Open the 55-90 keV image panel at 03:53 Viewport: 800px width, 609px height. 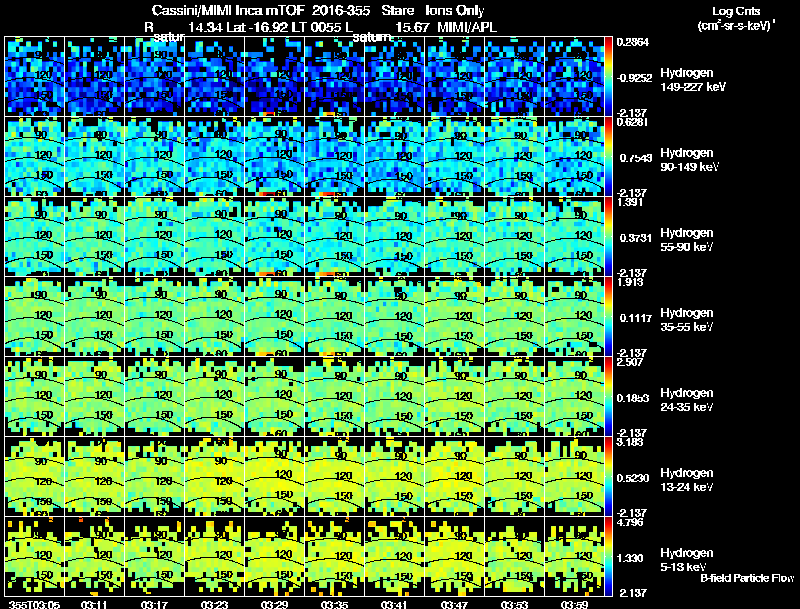click(514, 237)
